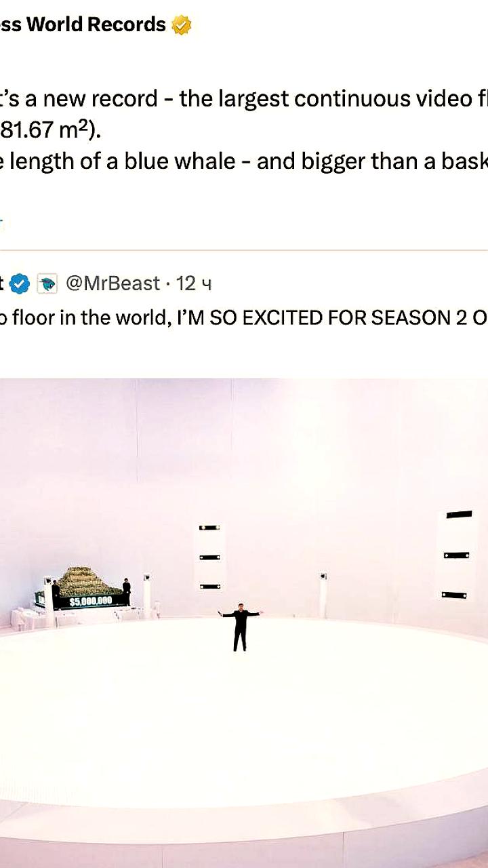View the photo of the white video floor

click(x=244, y=610)
